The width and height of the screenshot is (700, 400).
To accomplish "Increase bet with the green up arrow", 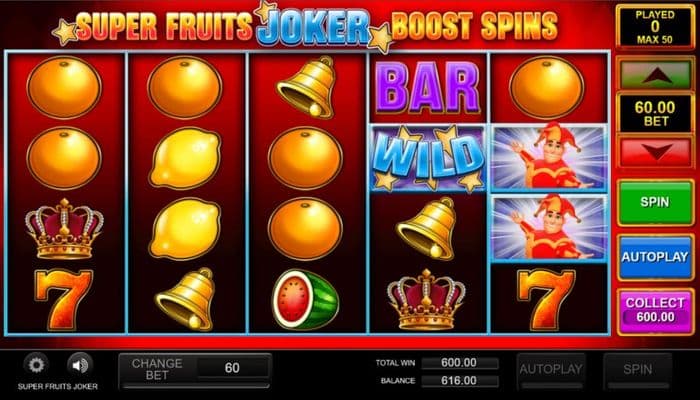I will click(655, 73).
